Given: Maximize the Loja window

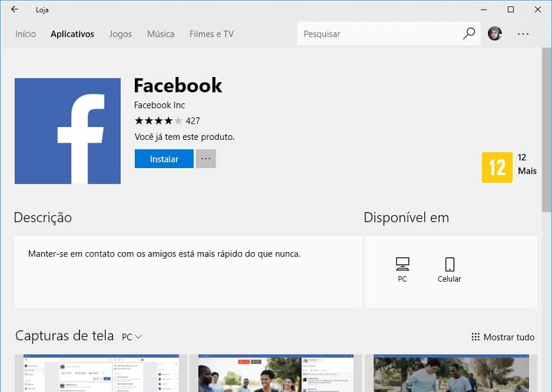Looking at the screenshot, I should (511, 10).
